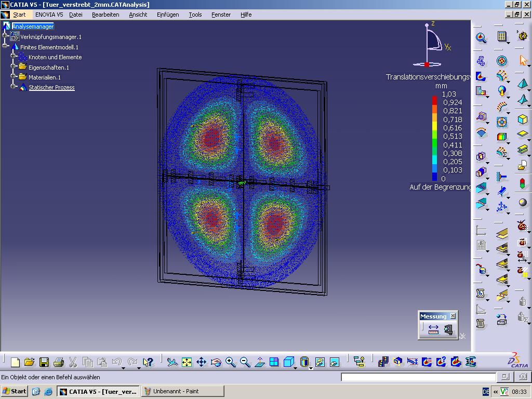This screenshot has width=532, height=399.
Task: Open the Tools menu
Action: click(x=195, y=15)
